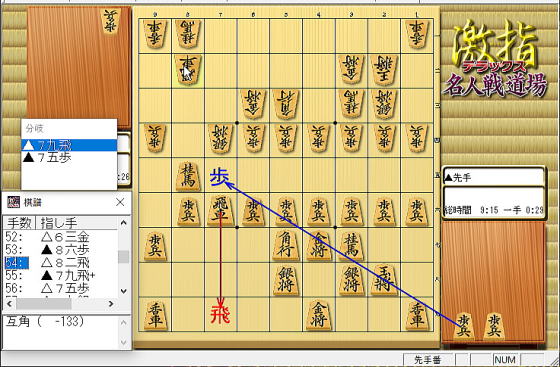
Task: Click the bishop piece 角行 on 5七
Action: [286, 245]
